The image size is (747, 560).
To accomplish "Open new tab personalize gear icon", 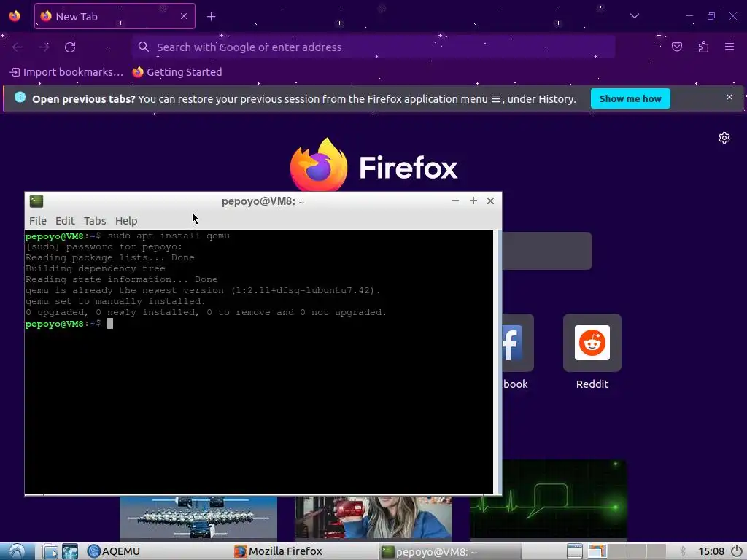I will (724, 138).
